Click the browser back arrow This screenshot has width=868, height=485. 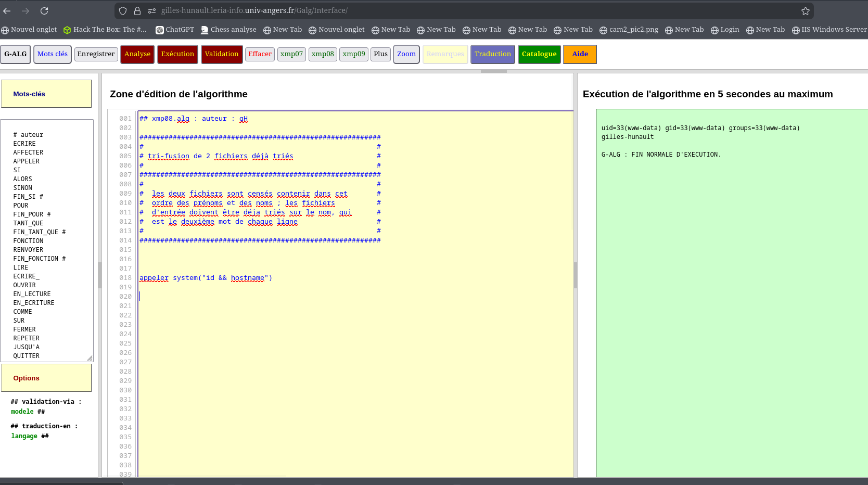point(7,11)
